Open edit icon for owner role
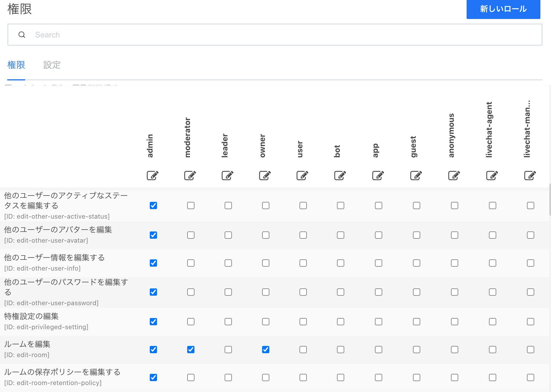This screenshot has width=551, height=392. coord(265,175)
